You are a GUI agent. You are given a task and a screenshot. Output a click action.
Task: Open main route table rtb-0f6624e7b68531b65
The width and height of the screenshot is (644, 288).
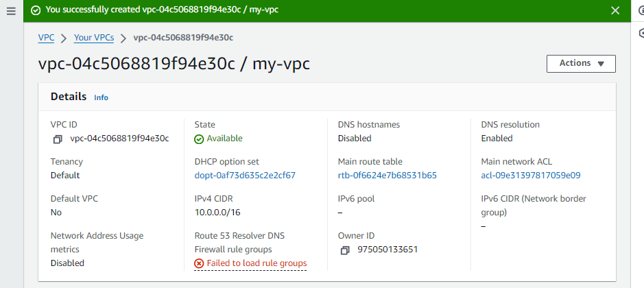coord(387,176)
